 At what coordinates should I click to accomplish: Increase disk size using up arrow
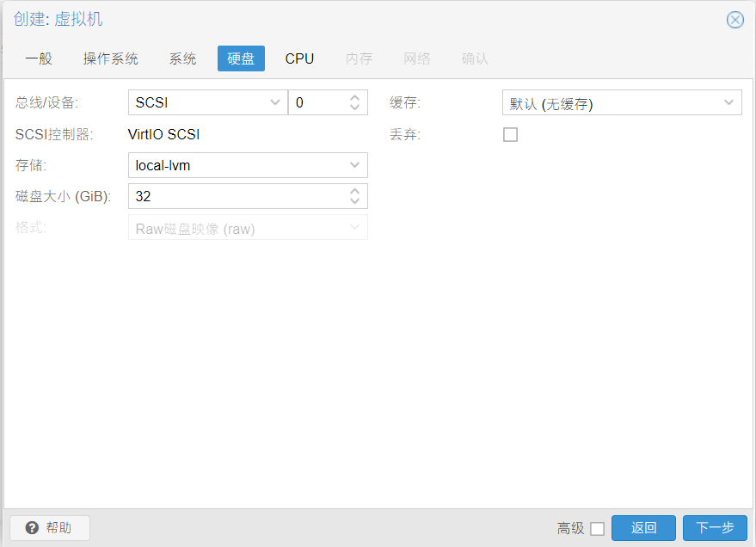pos(354,191)
